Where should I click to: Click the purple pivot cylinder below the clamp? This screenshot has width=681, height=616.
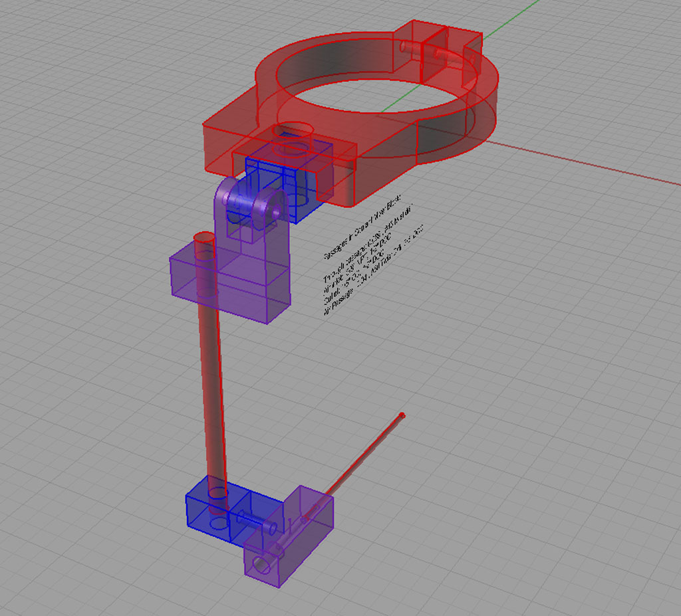(x=243, y=199)
